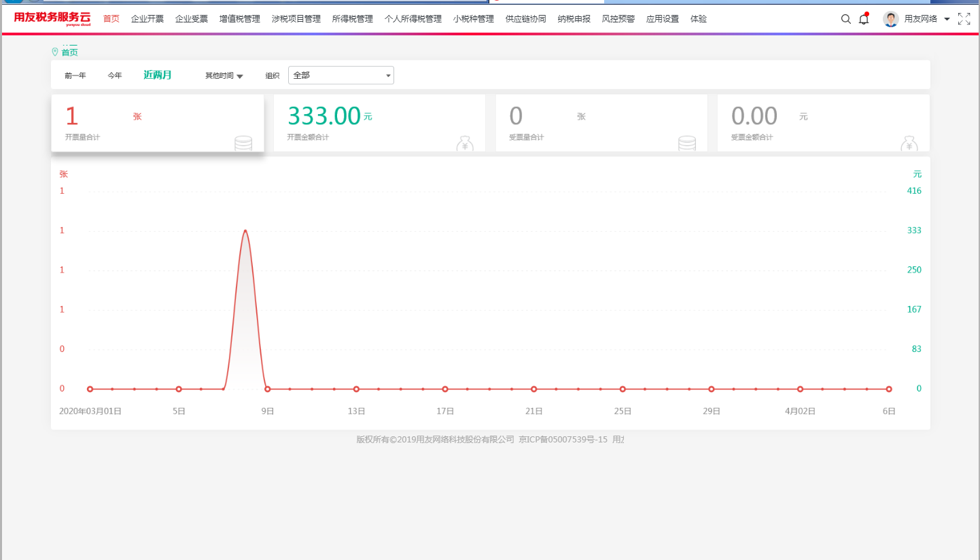980x560 pixels.
Task: Select the 近两月 time filter
Action: (158, 75)
